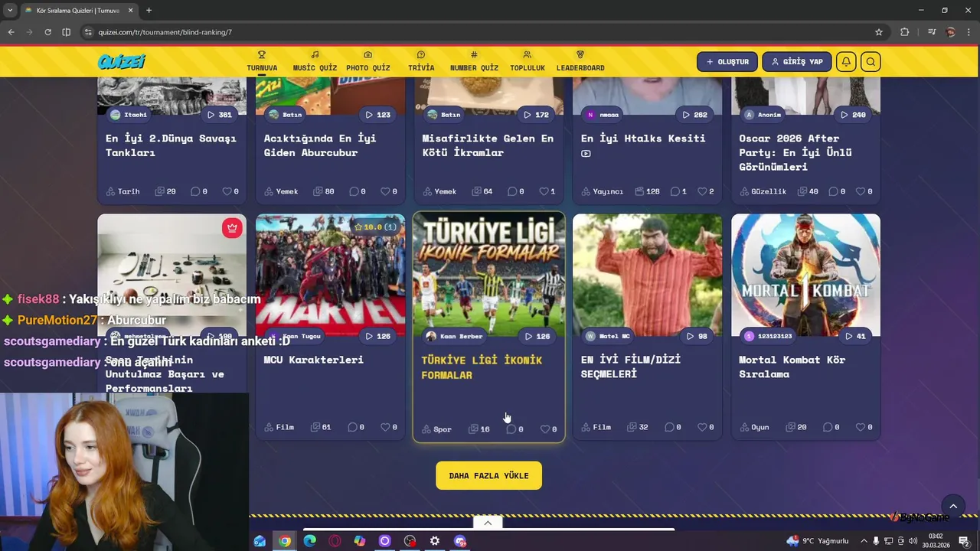980x551 pixels.
Task: Open Misafirlikte Gelen En Kötü İkramlar quiz
Action: 488,145
